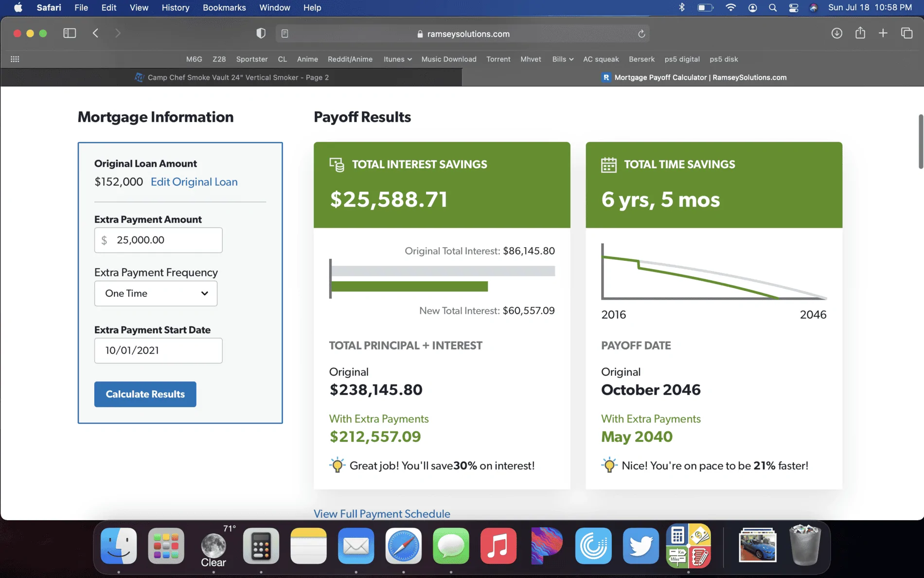
Task: Expand the Itunes bookmarks folder
Action: pos(397,59)
